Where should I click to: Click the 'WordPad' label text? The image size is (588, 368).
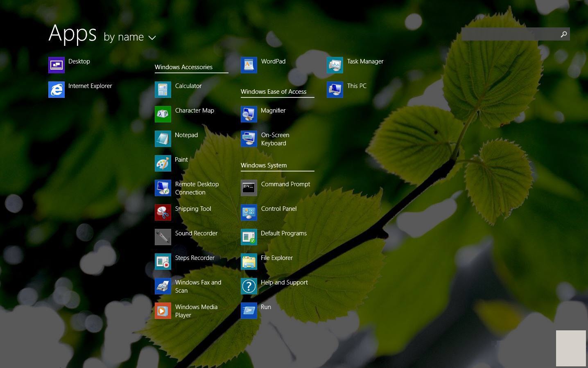(x=273, y=61)
